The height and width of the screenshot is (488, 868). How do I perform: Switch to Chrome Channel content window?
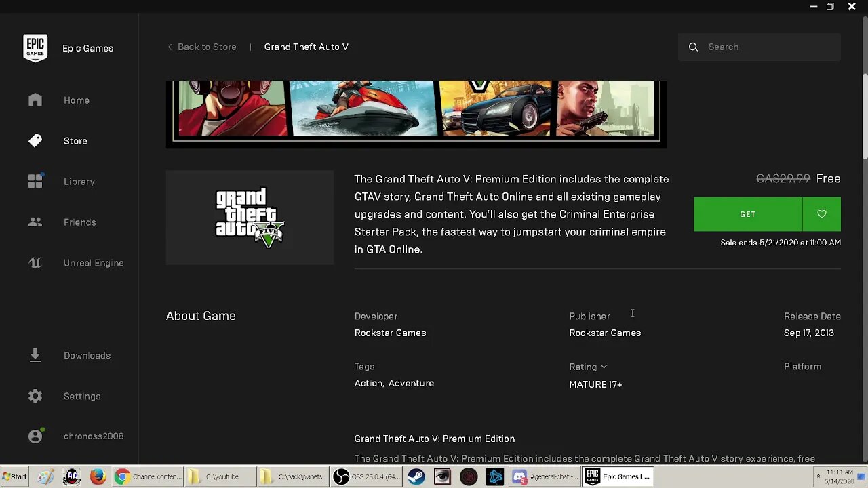(146, 476)
